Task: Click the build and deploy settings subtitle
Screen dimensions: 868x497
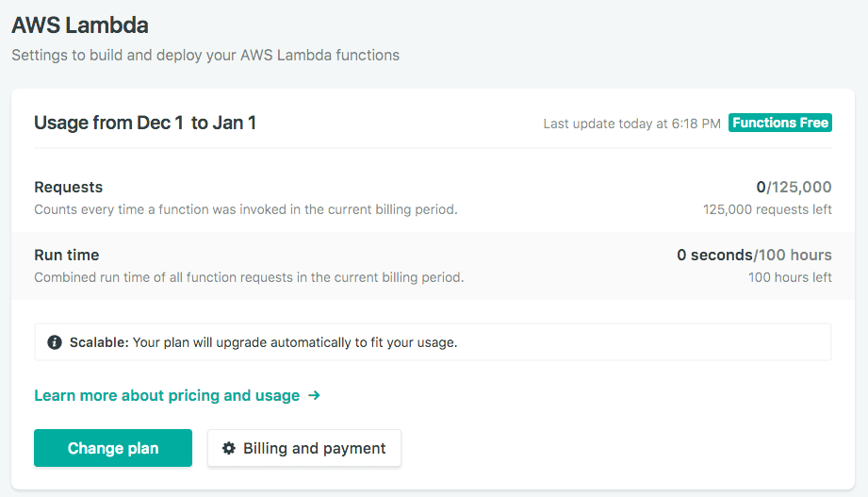Action: pyautogui.click(x=205, y=55)
